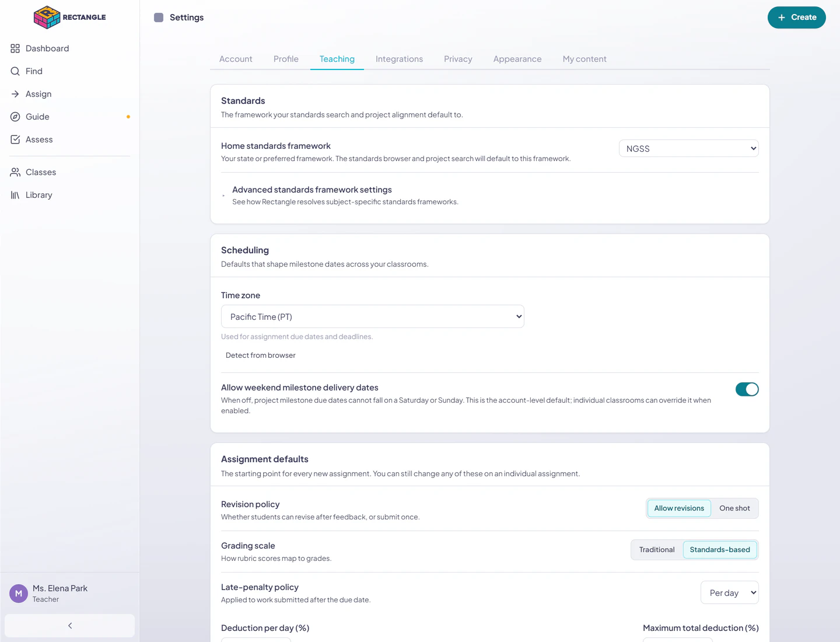
Task: Click the Find magnifier icon
Action: pos(15,71)
